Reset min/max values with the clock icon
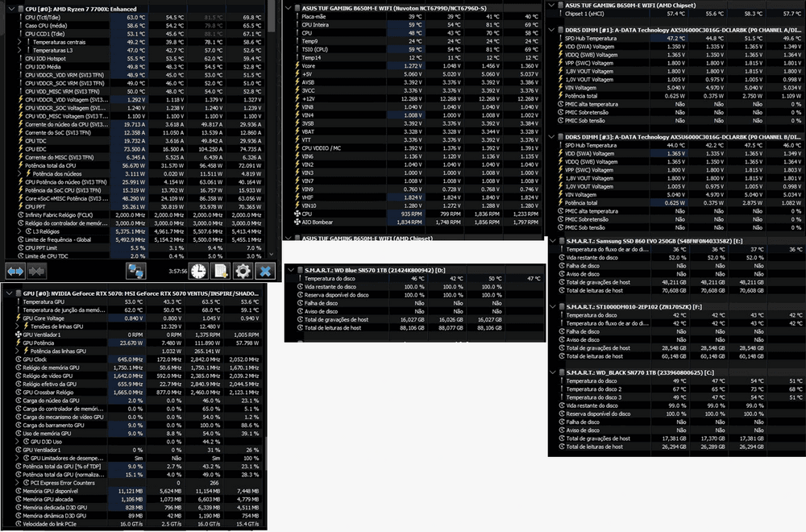 [198, 271]
